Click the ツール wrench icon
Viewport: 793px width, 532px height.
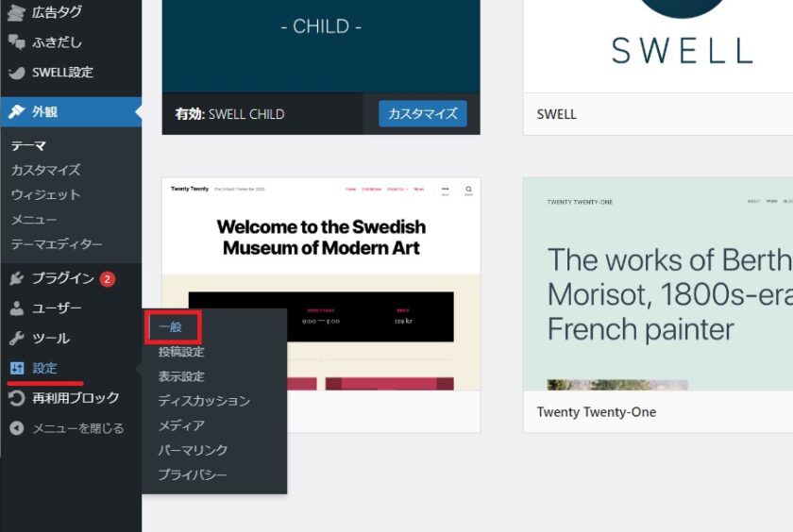(x=16, y=338)
